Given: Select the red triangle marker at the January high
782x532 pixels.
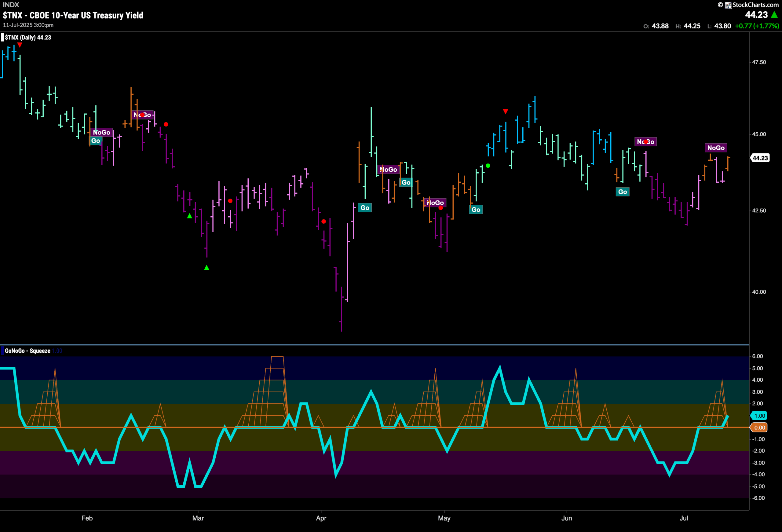Looking at the screenshot, I should pyautogui.click(x=20, y=45).
